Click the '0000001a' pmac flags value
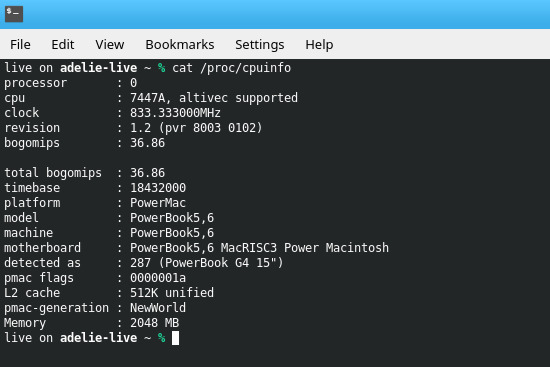Image resolution: width=550 pixels, height=367 pixels. pos(158,278)
